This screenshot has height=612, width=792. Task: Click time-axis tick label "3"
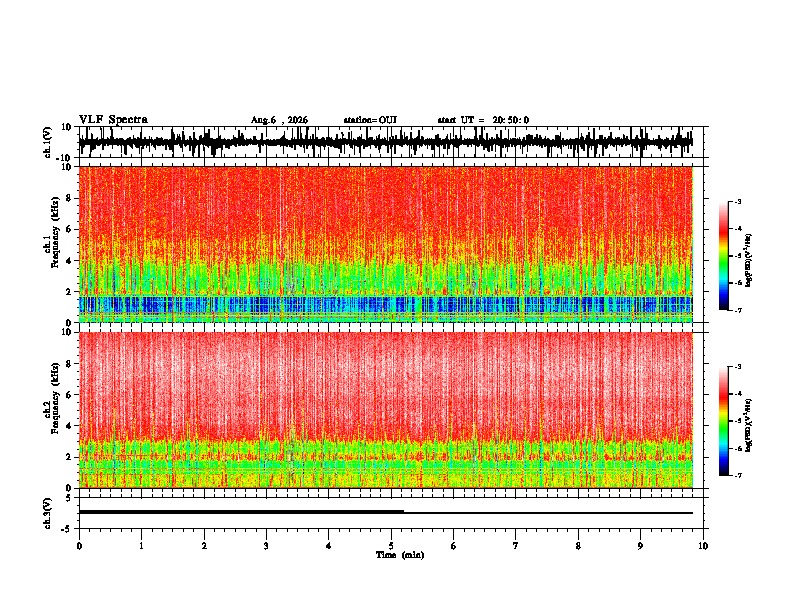266,546
